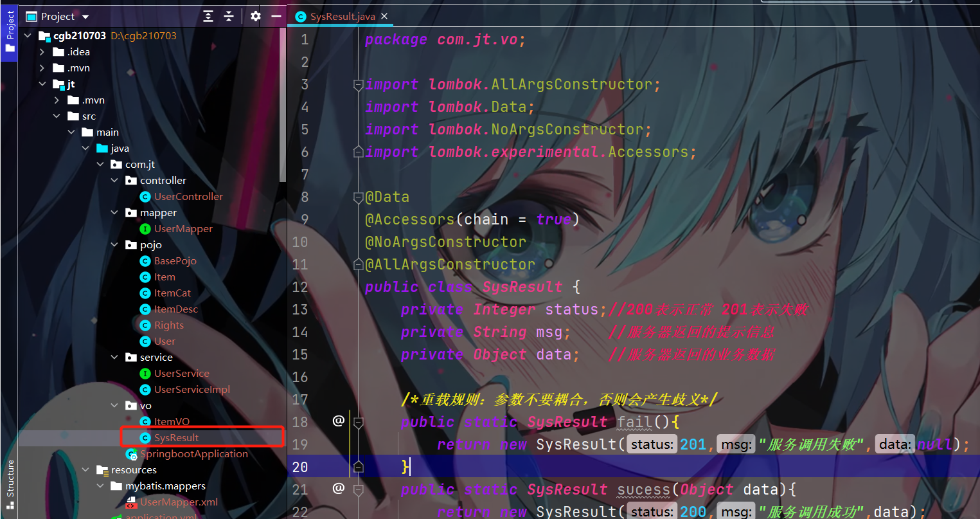Collapse the vo package
This screenshot has width=980, height=519.
pyautogui.click(x=114, y=405)
